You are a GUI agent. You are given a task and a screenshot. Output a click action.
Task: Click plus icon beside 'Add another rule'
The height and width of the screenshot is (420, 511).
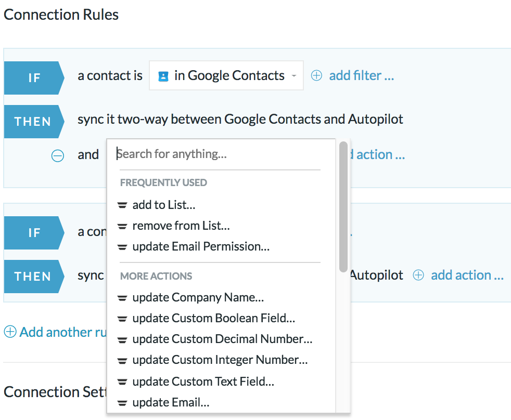(10, 332)
